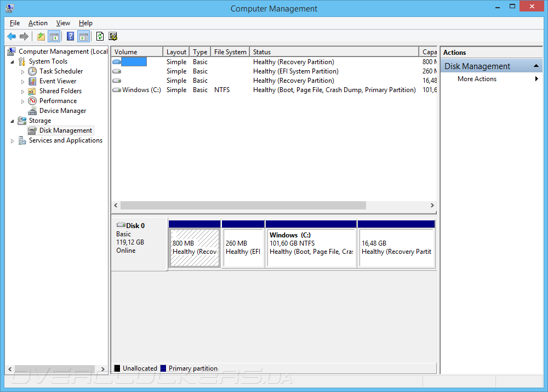
Task: Click the volume list horizontal scrollbar thumb
Action: coord(243,205)
